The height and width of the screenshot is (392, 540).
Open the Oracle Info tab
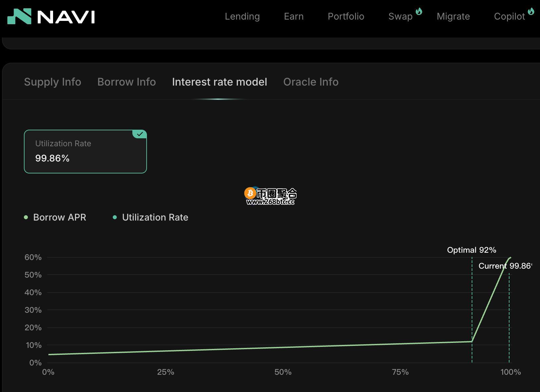(x=310, y=82)
